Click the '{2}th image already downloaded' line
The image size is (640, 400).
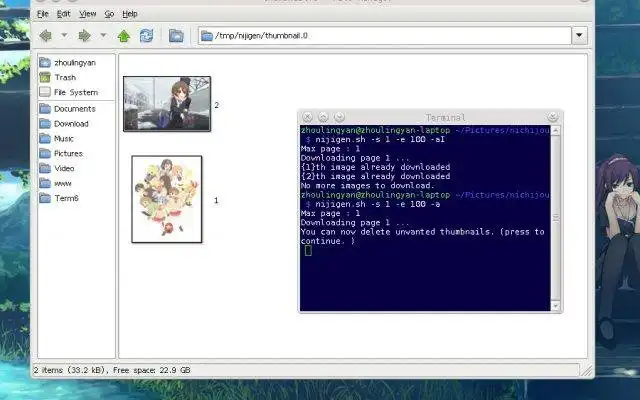(376, 176)
